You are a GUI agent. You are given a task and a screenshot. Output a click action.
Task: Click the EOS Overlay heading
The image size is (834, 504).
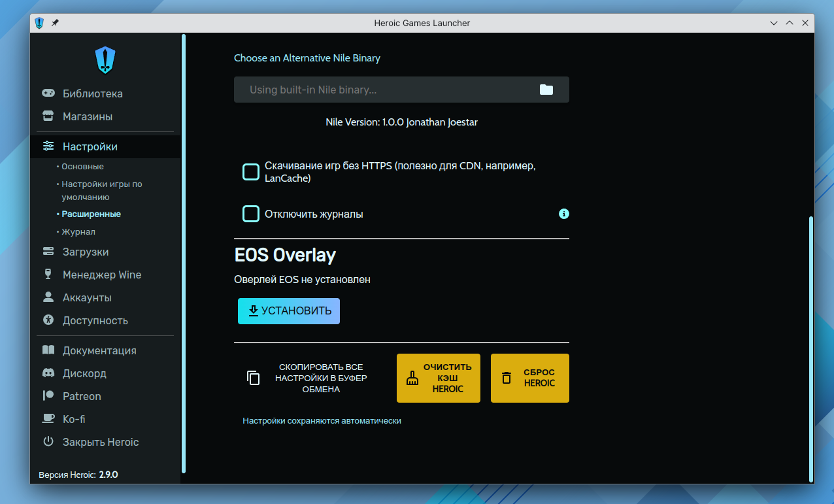[x=285, y=254]
